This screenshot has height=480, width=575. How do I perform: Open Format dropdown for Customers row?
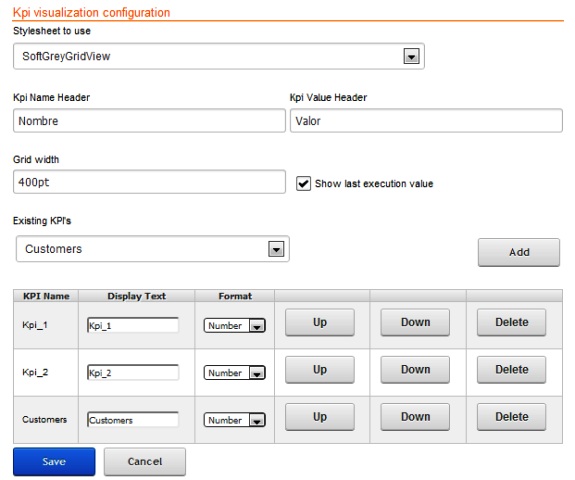pyautogui.click(x=234, y=420)
